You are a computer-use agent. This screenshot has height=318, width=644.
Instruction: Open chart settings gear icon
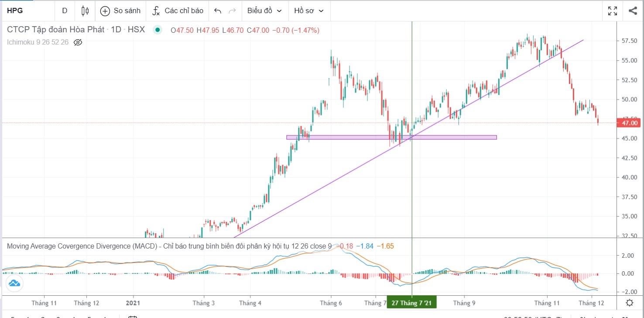click(x=630, y=303)
